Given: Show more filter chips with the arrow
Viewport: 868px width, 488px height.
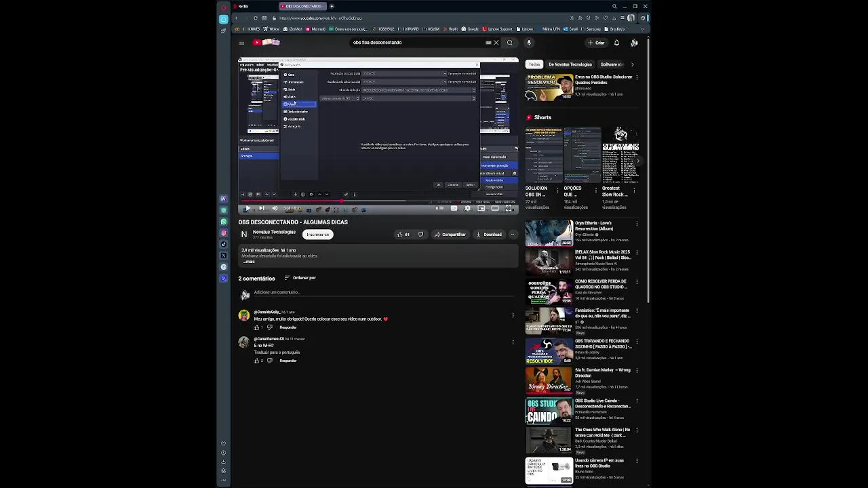Looking at the screenshot, I should coord(633,64).
